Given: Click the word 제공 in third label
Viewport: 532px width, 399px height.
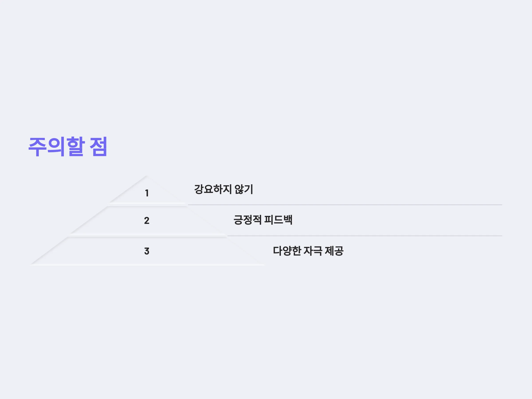Looking at the screenshot, I should tap(334, 251).
